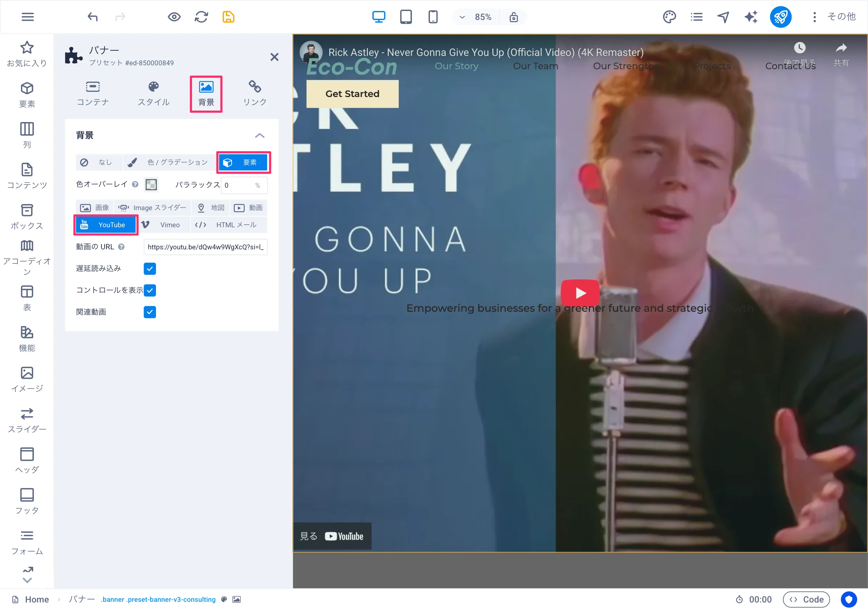The image size is (868, 610).
Task: Open the hamburger main menu
Action: (27, 17)
